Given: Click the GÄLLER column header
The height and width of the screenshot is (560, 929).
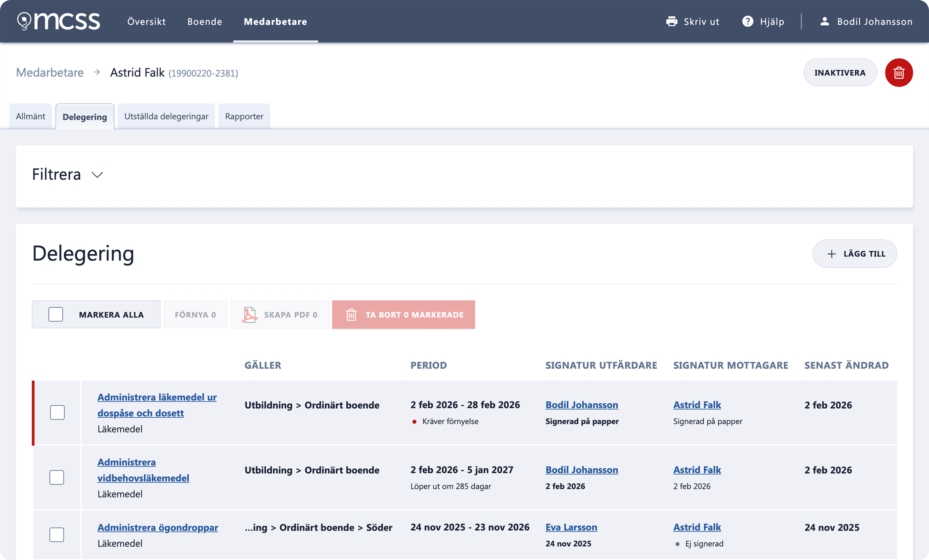Looking at the screenshot, I should pyautogui.click(x=263, y=365).
